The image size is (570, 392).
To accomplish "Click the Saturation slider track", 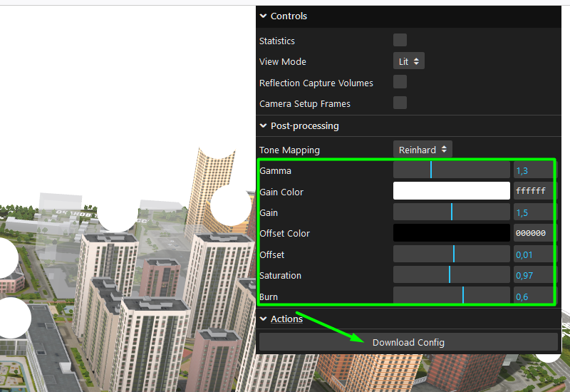I will point(452,274).
